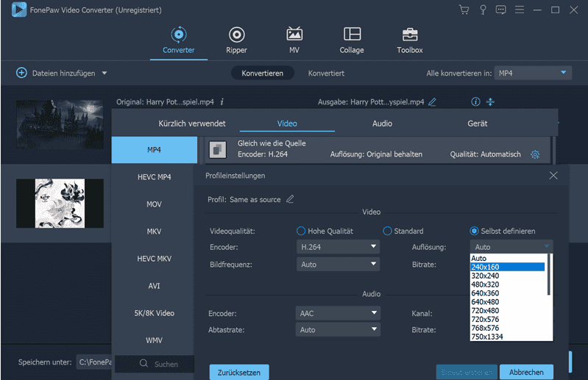Edit the output file name pencil
Image resolution: width=588 pixels, height=380 pixels.
pyautogui.click(x=432, y=102)
